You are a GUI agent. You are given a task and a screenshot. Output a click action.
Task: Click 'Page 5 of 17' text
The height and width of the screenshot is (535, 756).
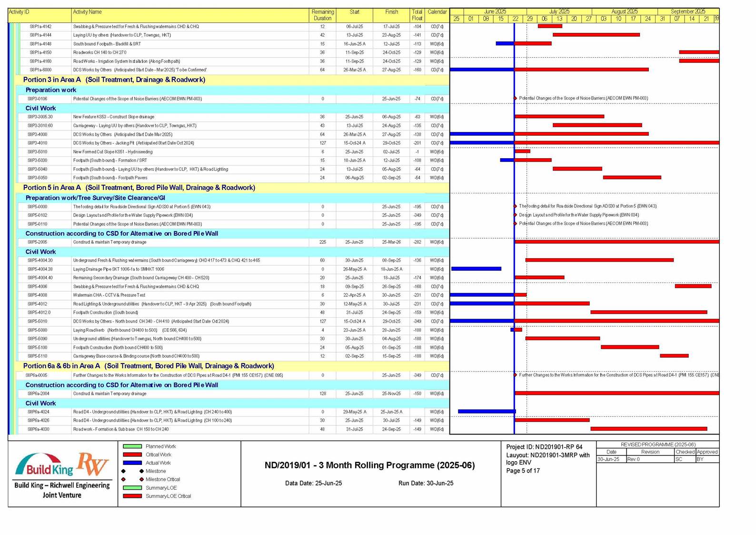[x=523, y=471]
